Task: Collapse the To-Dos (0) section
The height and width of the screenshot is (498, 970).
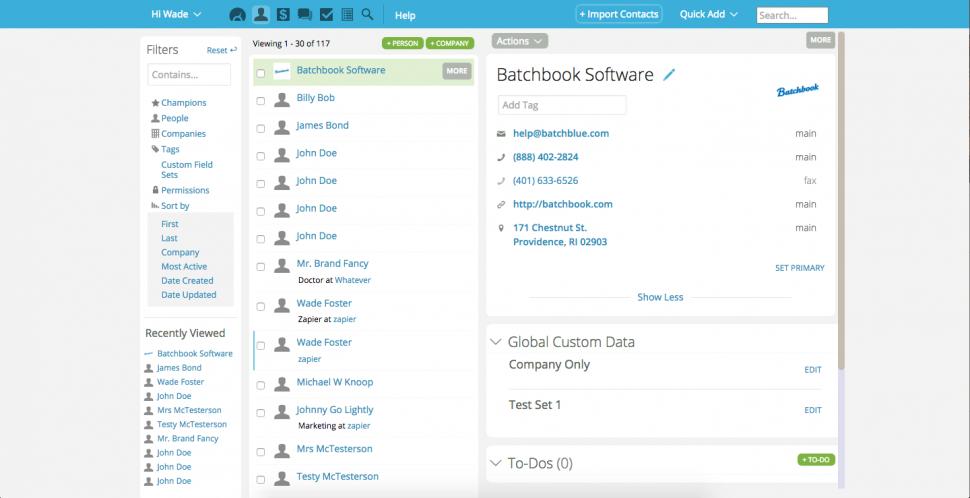Action: (496, 463)
